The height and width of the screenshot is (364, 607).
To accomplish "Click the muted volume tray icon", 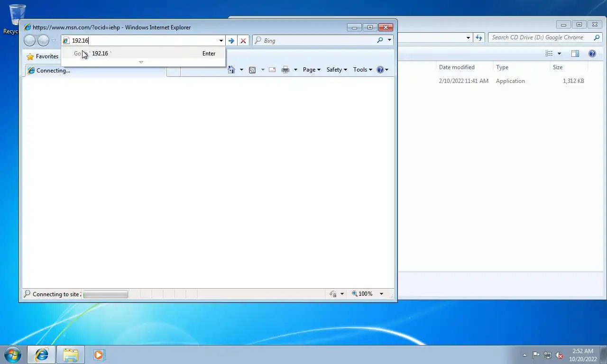I will [560, 355].
